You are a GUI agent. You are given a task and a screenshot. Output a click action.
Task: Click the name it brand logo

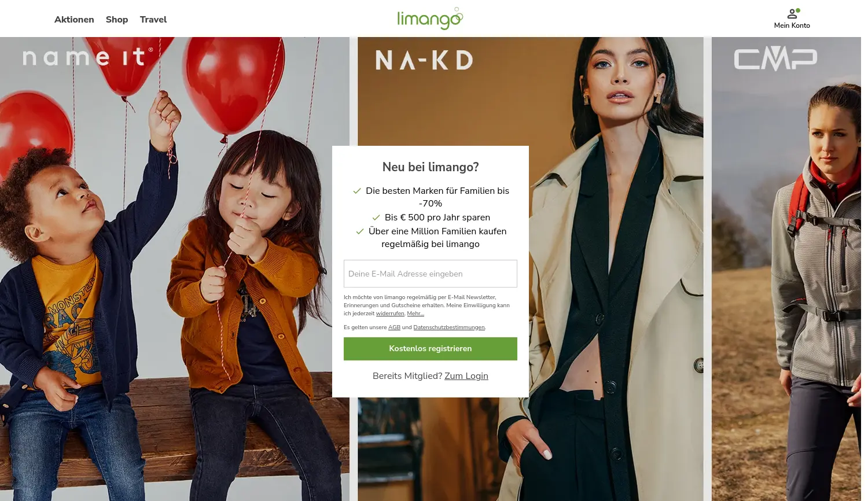coord(88,57)
